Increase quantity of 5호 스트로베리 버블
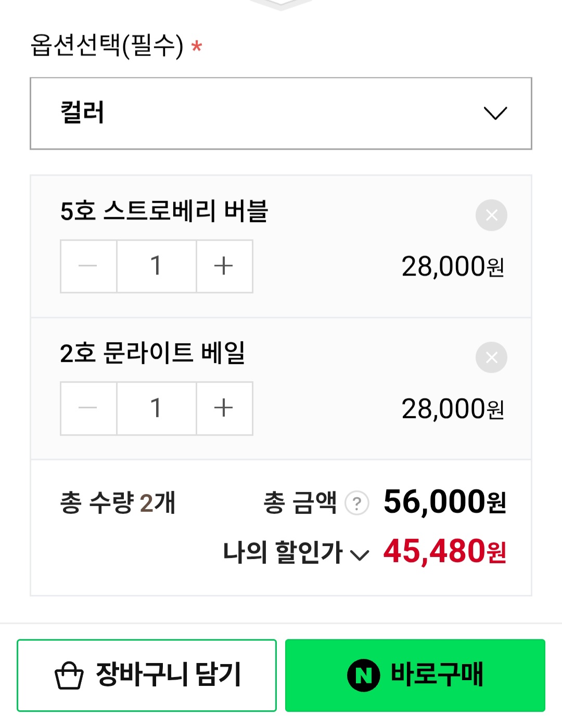The image size is (562, 728). click(224, 266)
